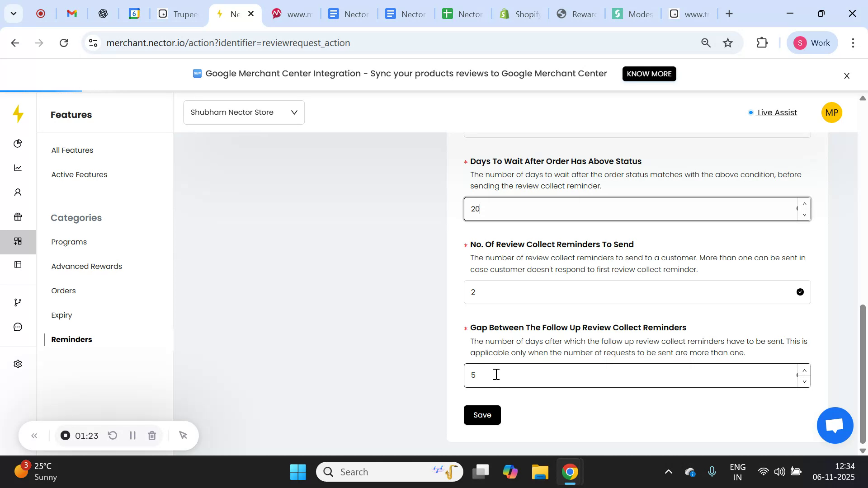Viewport: 868px width, 488px height.
Task: Decrease reminder gap using down arrow
Action: (x=804, y=382)
